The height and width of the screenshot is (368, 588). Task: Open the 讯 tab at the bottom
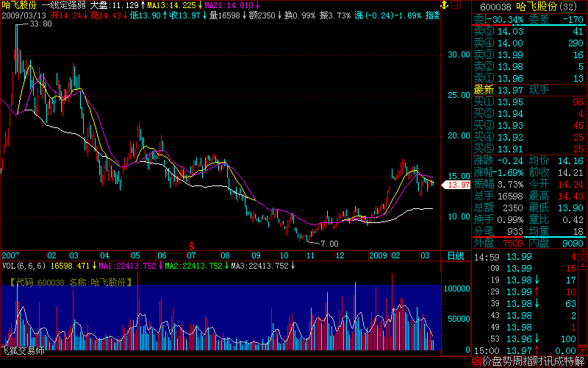click(x=550, y=362)
